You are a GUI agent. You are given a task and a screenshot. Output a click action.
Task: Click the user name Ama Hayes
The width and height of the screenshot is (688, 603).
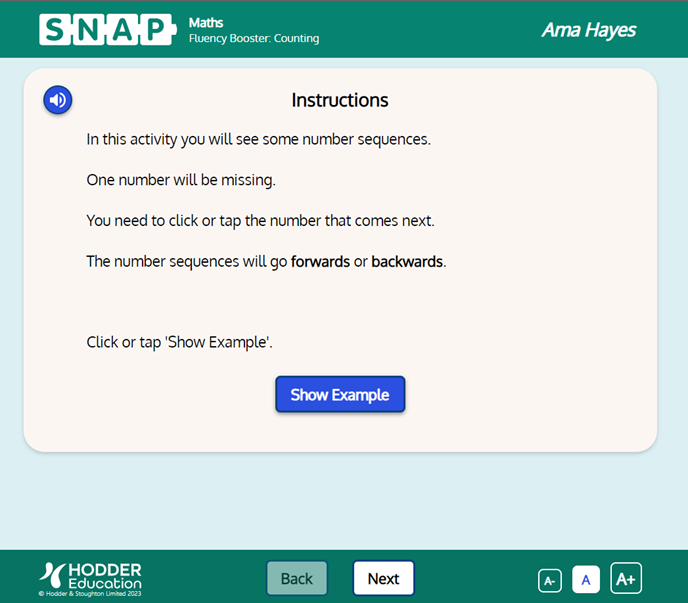[x=588, y=30]
